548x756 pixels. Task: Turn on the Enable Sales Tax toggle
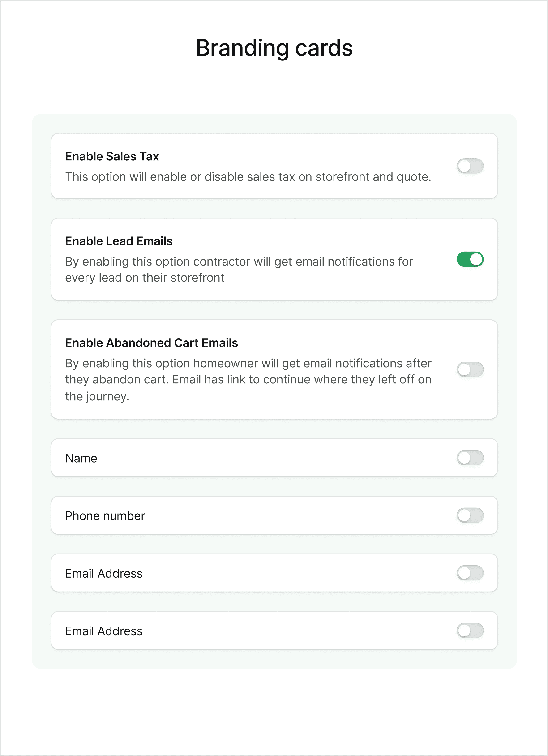pyautogui.click(x=470, y=166)
